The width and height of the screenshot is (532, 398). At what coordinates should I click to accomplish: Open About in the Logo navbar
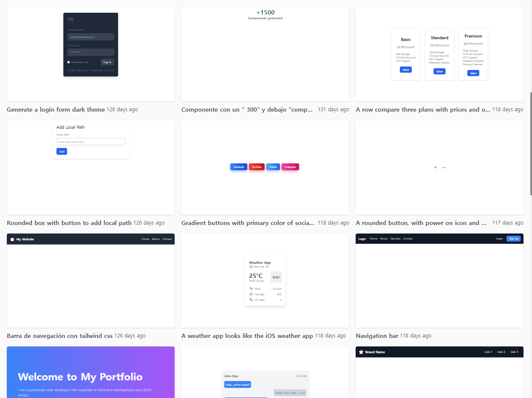[384, 239]
